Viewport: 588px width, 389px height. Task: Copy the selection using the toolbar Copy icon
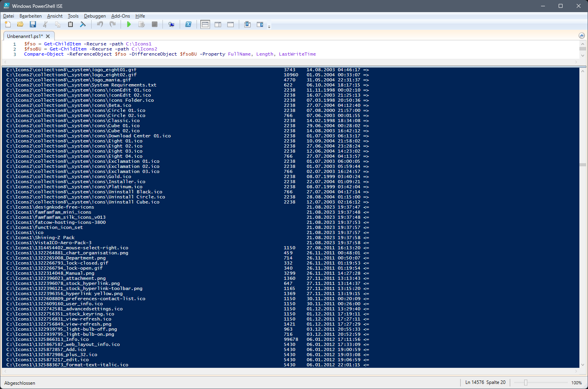click(x=58, y=24)
